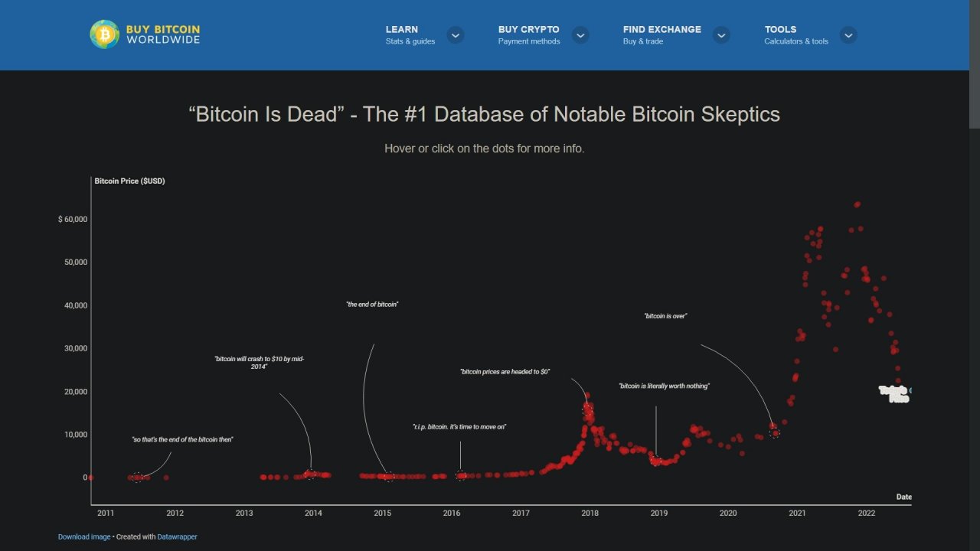Open the Datawrapper link
Image resolution: width=980 pixels, height=551 pixels.
pos(177,536)
